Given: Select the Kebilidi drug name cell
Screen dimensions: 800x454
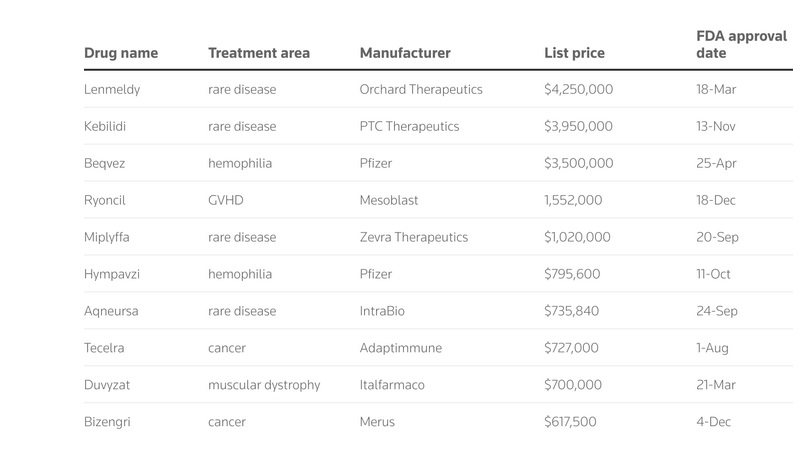Looking at the screenshot, I should [x=105, y=127].
